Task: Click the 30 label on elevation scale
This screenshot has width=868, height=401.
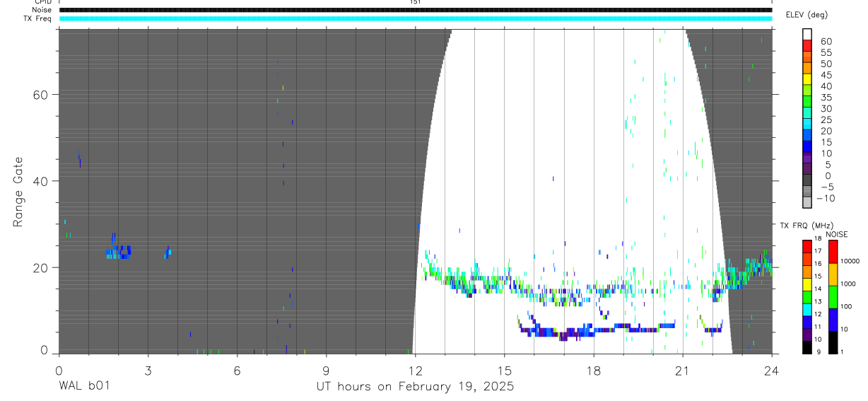Action: 826,108
